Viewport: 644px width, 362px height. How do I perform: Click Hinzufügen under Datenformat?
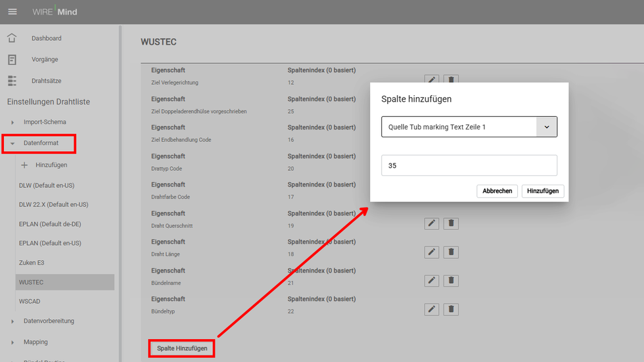click(51, 165)
